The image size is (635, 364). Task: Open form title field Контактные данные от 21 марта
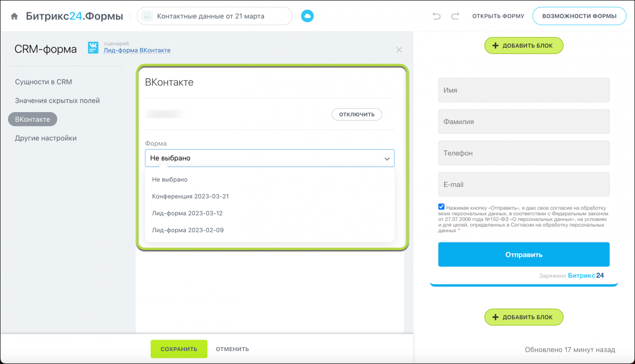pos(215,16)
